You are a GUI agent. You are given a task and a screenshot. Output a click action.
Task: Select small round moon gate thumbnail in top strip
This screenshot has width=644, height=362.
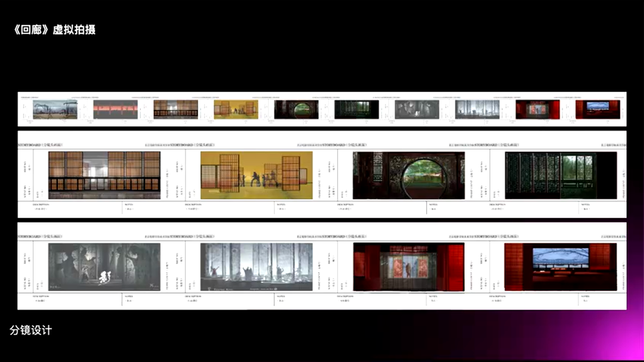pyautogui.click(x=296, y=110)
